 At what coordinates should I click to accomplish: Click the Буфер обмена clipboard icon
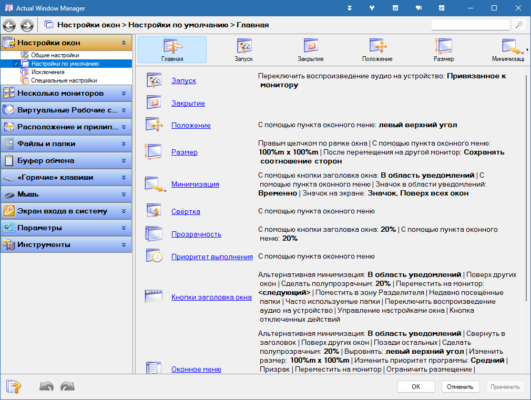(x=9, y=161)
